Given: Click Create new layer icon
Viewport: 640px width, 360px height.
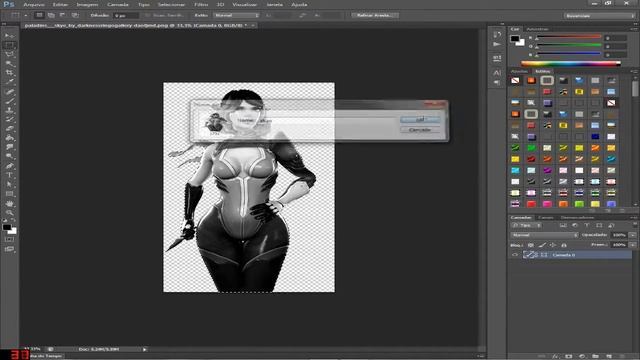Looking at the screenshot, I should [x=609, y=356].
